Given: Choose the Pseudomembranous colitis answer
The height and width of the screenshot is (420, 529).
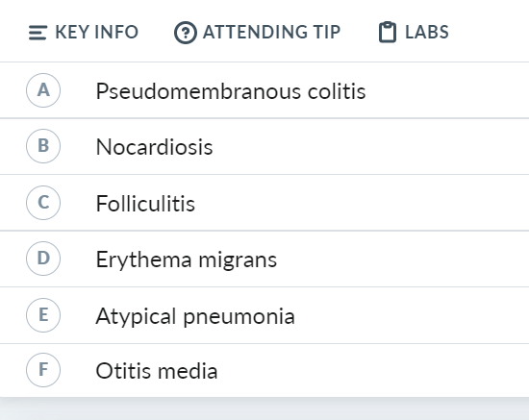Looking at the screenshot, I should (231, 91).
